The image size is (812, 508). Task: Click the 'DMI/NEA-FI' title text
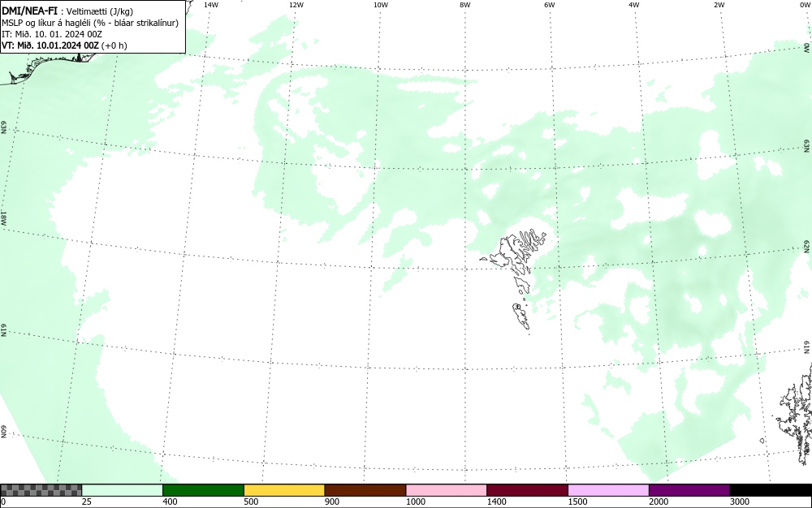29,11
